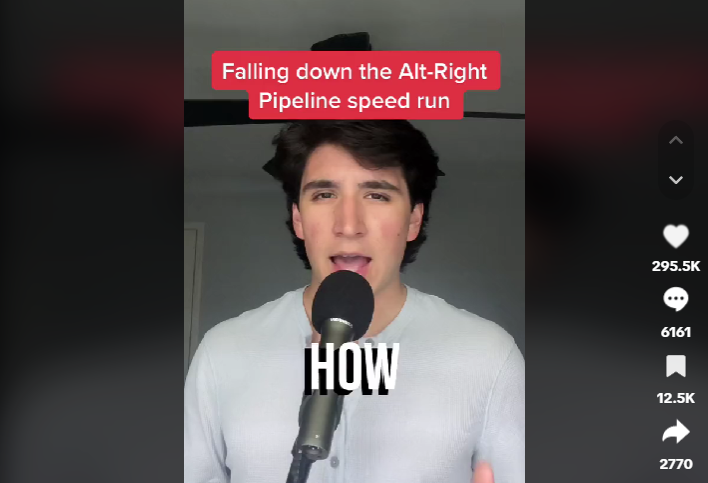Click the rounded video navigation pill background
708x483 pixels.
(675, 160)
